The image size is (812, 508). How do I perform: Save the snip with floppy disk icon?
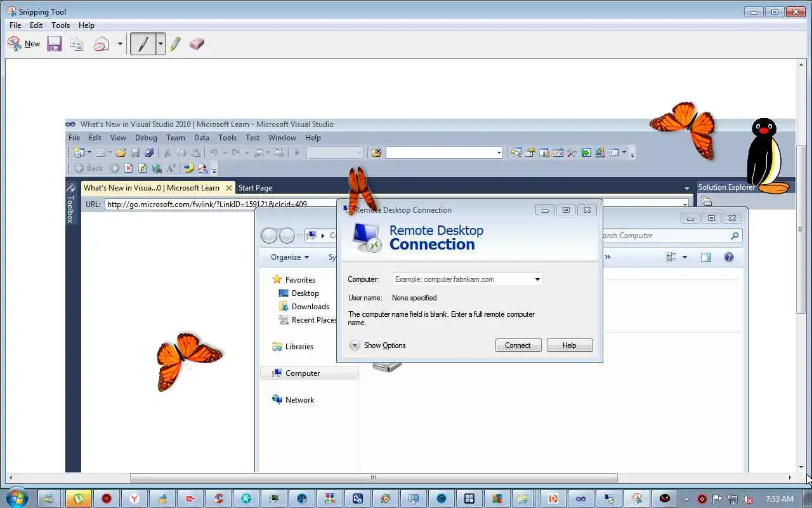(x=55, y=44)
